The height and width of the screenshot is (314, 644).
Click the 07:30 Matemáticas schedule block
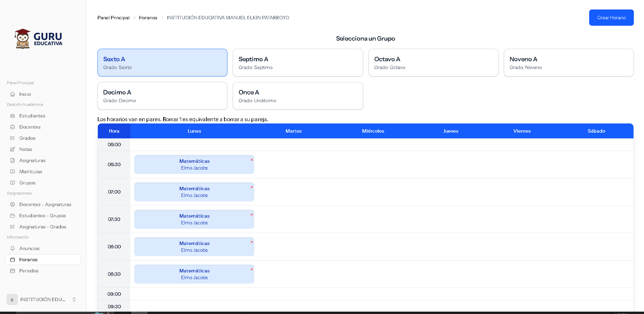point(194,219)
